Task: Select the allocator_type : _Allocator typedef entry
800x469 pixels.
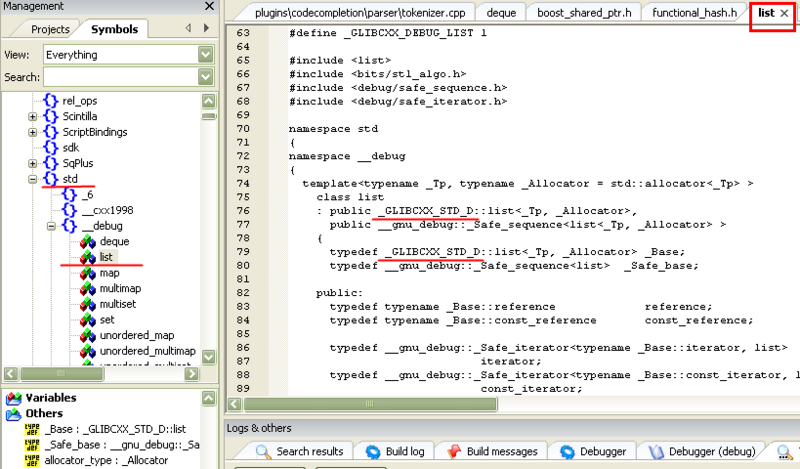Action: (x=106, y=460)
